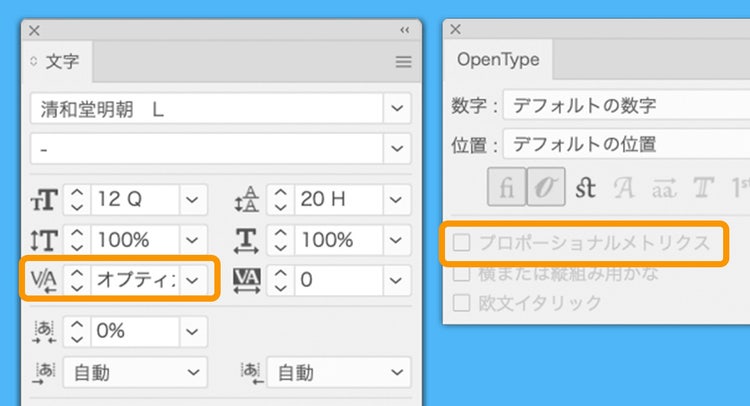Toggle the standard ligatures fi button
The width and height of the screenshot is (750, 406).
coord(507,187)
